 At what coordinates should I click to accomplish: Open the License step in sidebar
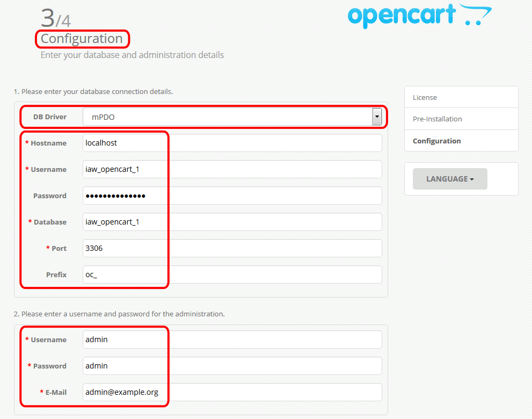pos(461,97)
